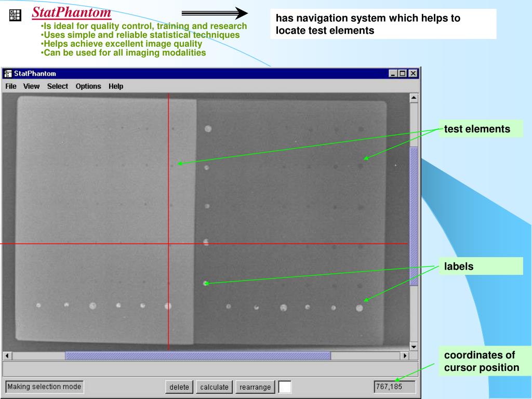Viewport: 532px width, 399px height.
Task: Click the horizontal scrollbar thumb
Action: (x=198, y=355)
